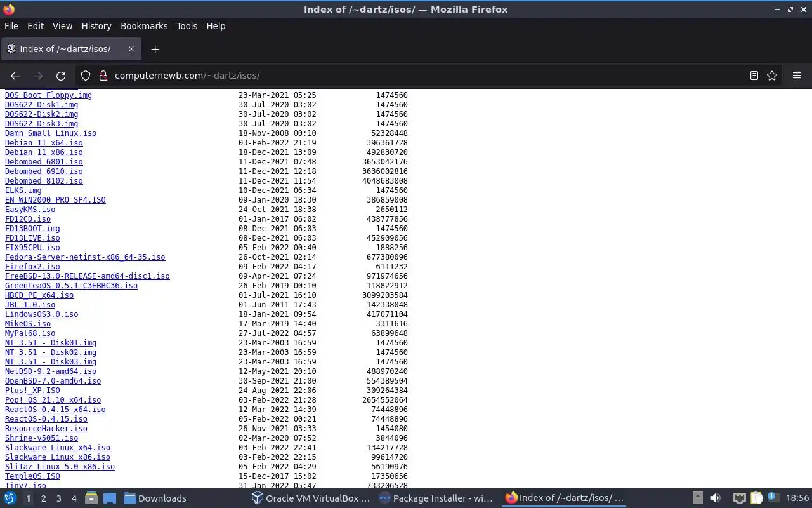Download Fedora-Server-netinst-x86_64-35.iso
Screen dimensions: 812x508
(85, 257)
